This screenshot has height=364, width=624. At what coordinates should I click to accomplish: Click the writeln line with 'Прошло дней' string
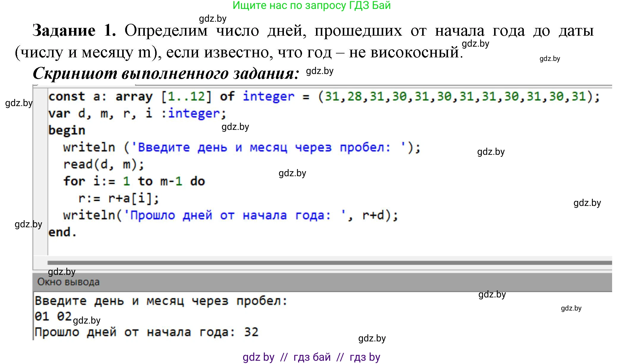pyautogui.click(x=230, y=215)
